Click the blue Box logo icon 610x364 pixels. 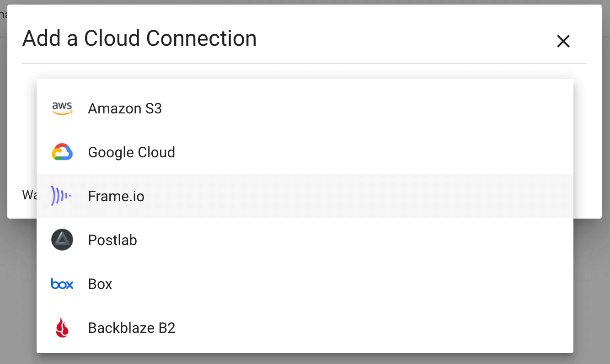[62, 284]
